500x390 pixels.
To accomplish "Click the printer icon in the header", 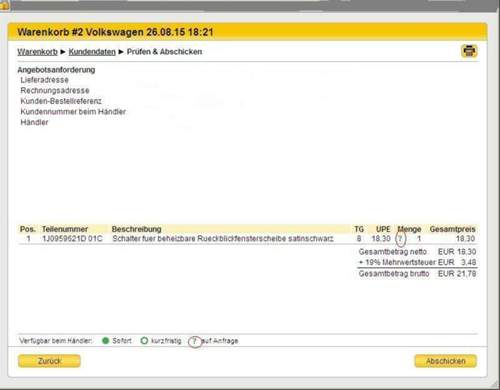I will point(469,51).
